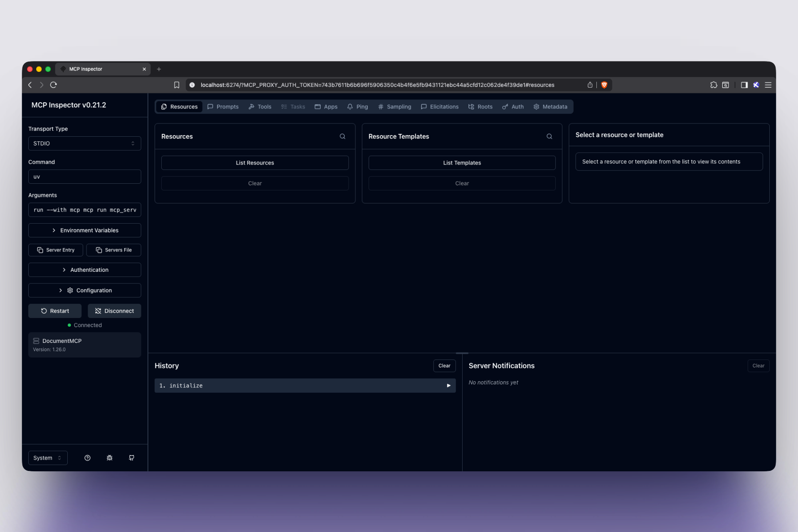Click the List Templates button
The width and height of the screenshot is (798, 532).
(462, 163)
